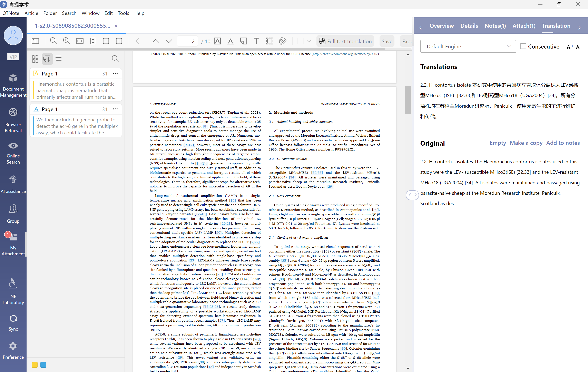Select fit-to-width view icon
Image resolution: width=588 pixels, height=372 pixels.
pyautogui.click(x=80, y=41)
